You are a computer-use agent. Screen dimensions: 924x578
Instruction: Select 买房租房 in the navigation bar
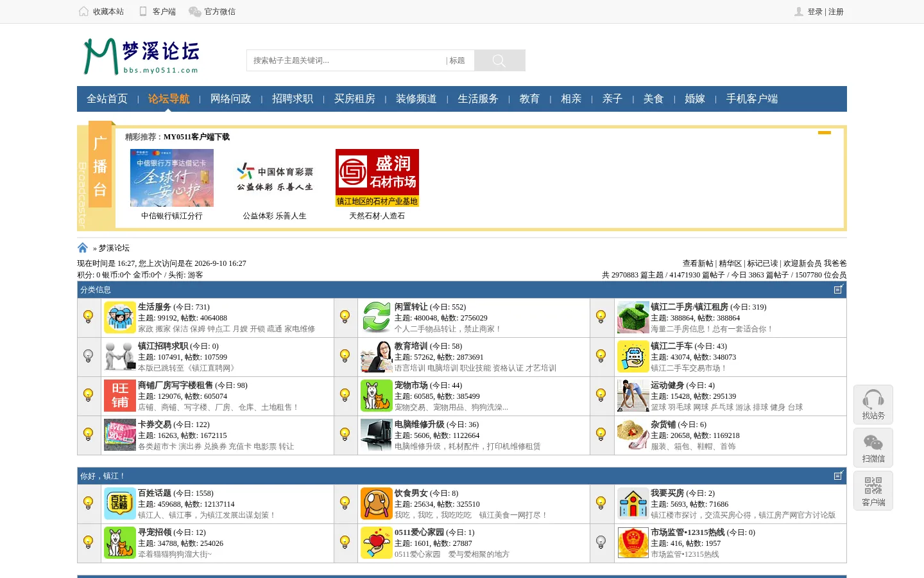354,99
